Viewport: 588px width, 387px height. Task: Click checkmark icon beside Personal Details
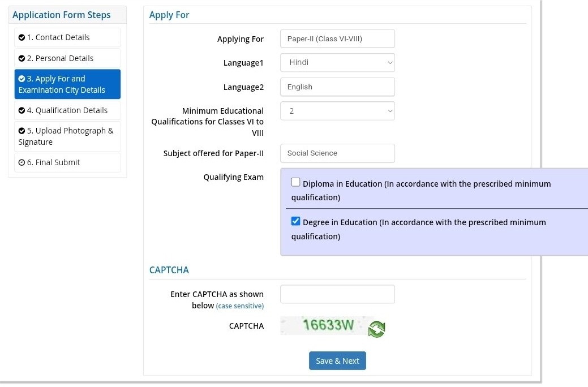tap(22, 58)
